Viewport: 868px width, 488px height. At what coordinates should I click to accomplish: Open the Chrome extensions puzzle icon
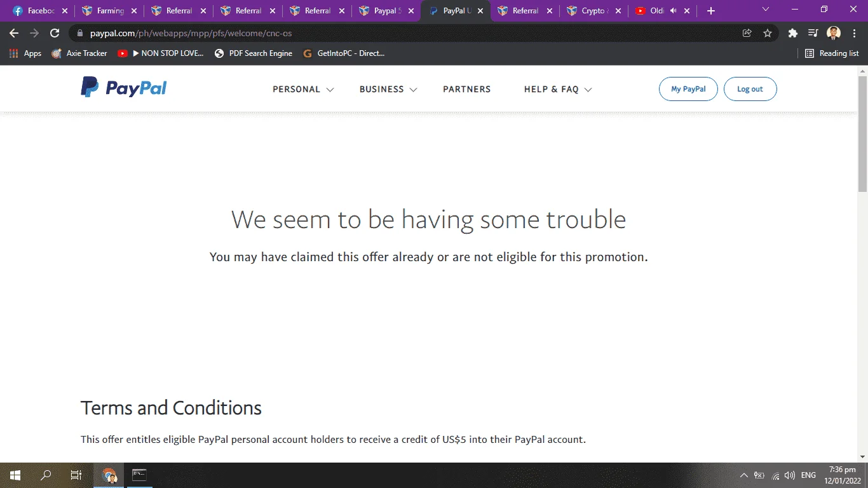[x=792, y=33]
